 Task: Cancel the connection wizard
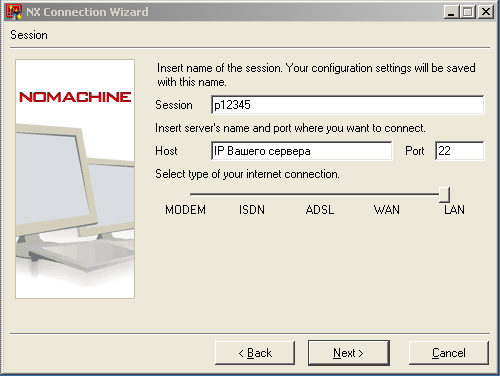point(449,353)
